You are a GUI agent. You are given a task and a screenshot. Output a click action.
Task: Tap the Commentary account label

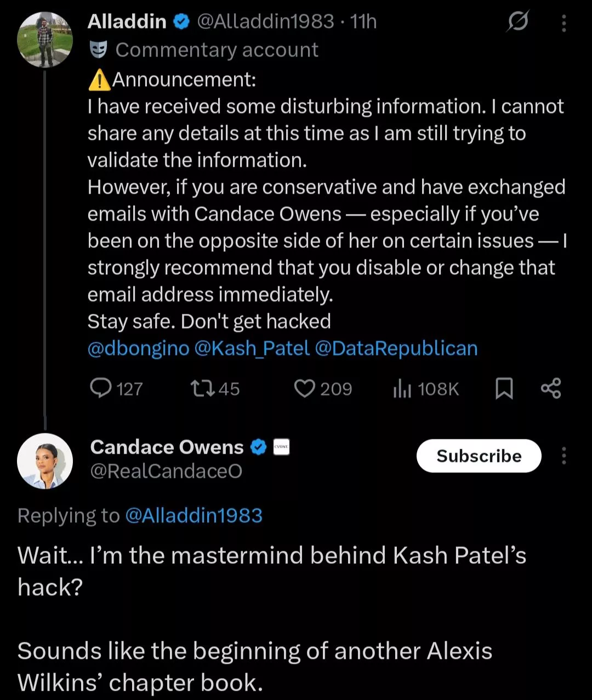pos(217,50)
